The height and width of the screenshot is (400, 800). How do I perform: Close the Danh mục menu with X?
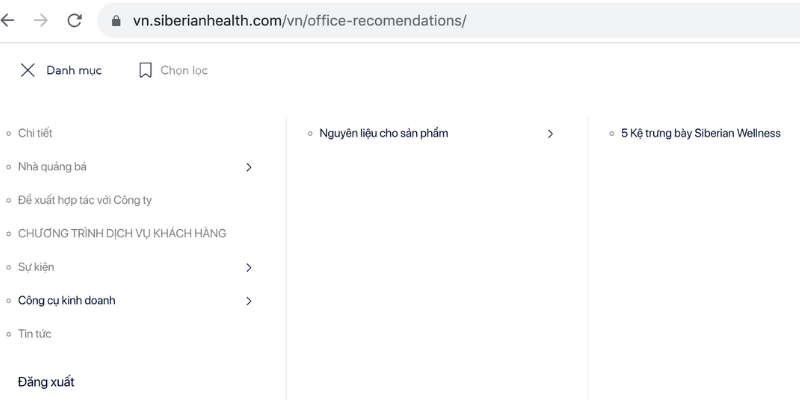pos(28,70)
